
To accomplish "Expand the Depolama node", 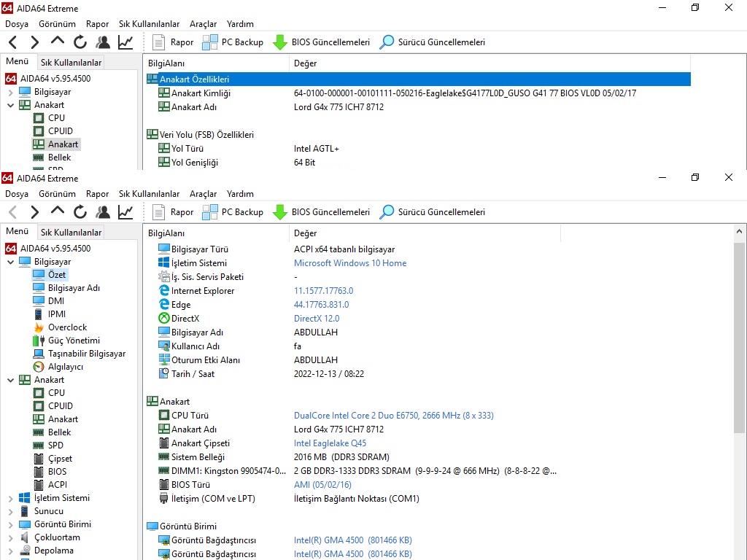I will (10, 551).
